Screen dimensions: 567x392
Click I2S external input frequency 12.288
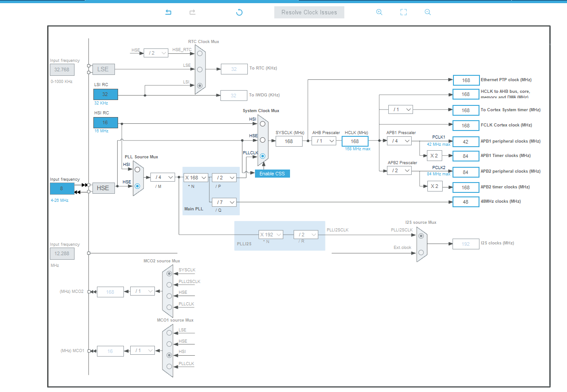click(62, 253)
